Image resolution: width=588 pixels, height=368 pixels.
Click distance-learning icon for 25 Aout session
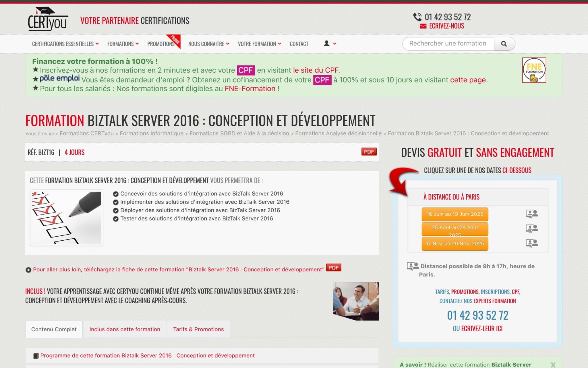532,229
